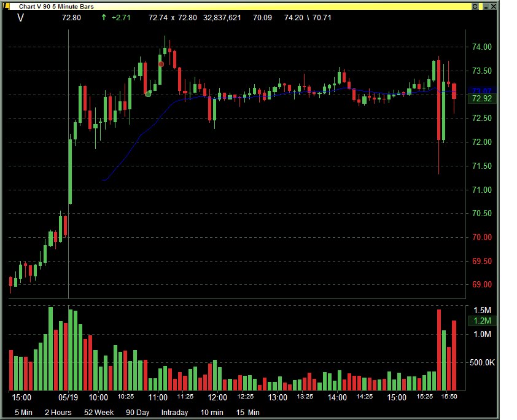This screenshot has width=517, height=420.
Task: Click the total volume 32,837,621
Action: [x=222, y=18]
